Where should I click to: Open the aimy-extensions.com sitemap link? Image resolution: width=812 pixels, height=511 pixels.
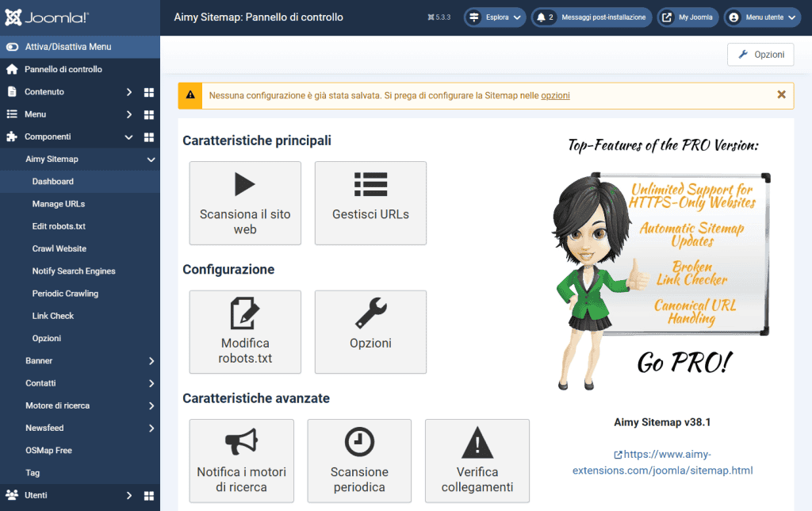click(x=661, y=463)
